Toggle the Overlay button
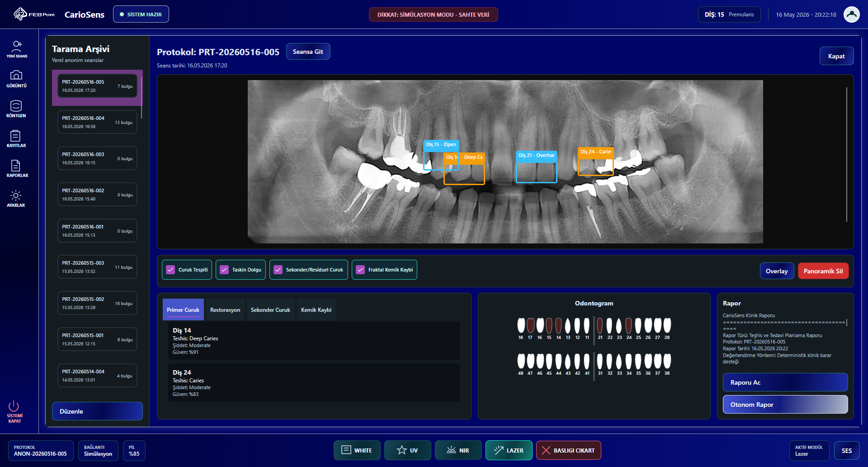 point(777,271)
